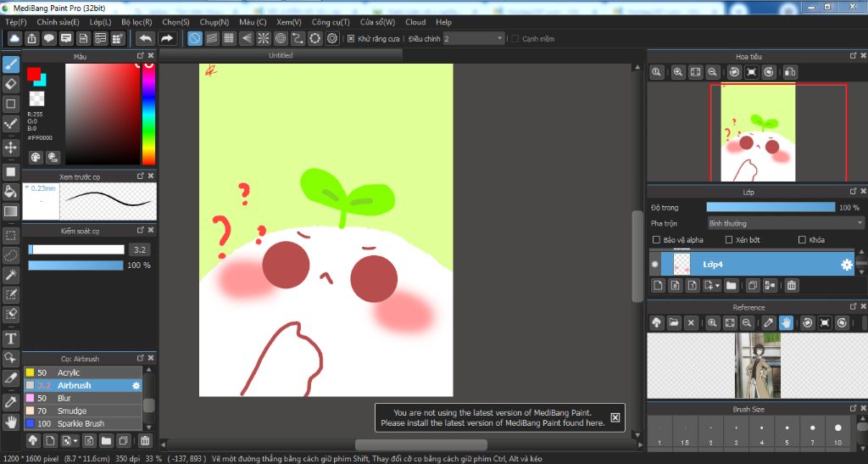The width and height of the screenshot is (868, 464).
Task: Click the transparent color swatch
Action: point(36,98)
